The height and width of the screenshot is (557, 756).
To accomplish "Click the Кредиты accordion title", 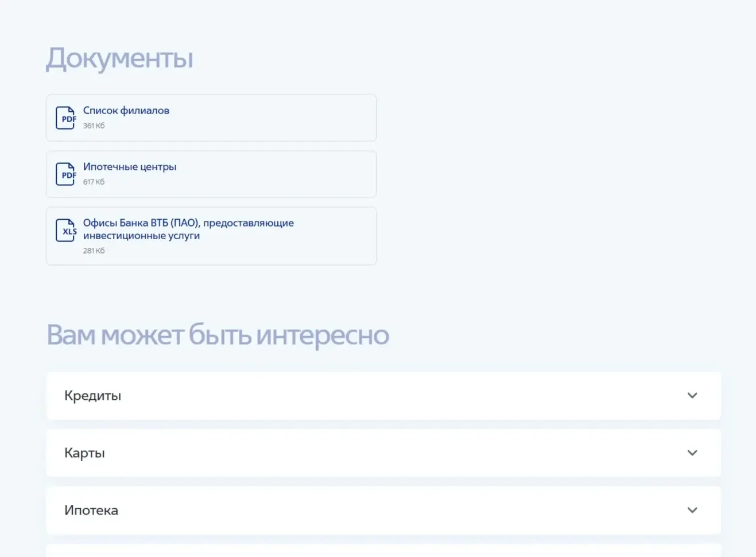I will click(x=92, y=396).
